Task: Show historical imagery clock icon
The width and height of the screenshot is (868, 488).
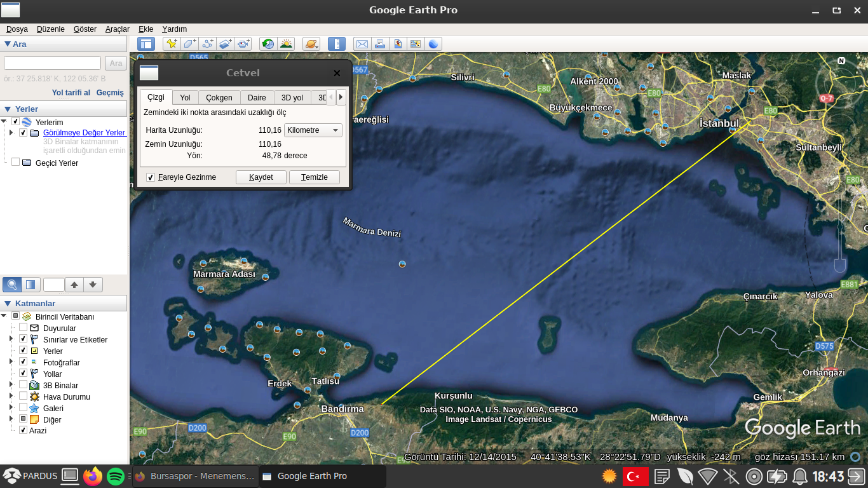Action: [268, 44]
